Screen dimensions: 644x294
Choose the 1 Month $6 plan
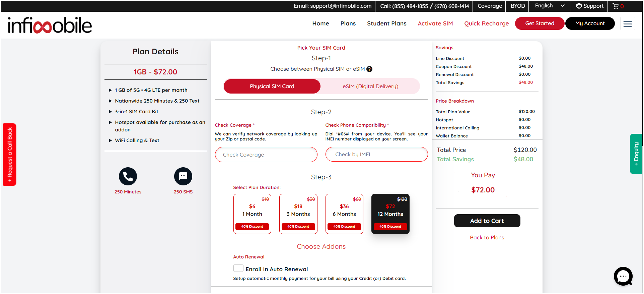click(252, 214)
